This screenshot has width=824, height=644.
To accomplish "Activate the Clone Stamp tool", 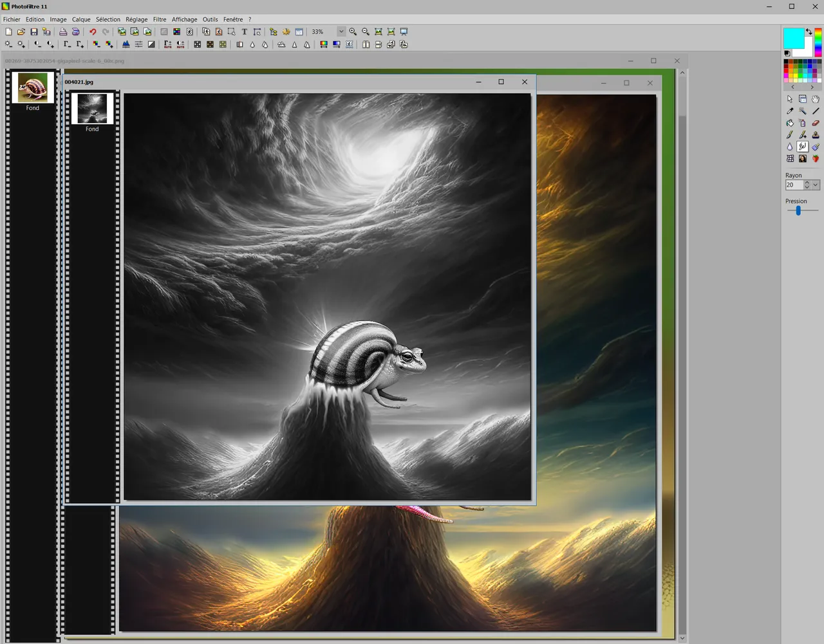I will [x=816, y=134].
